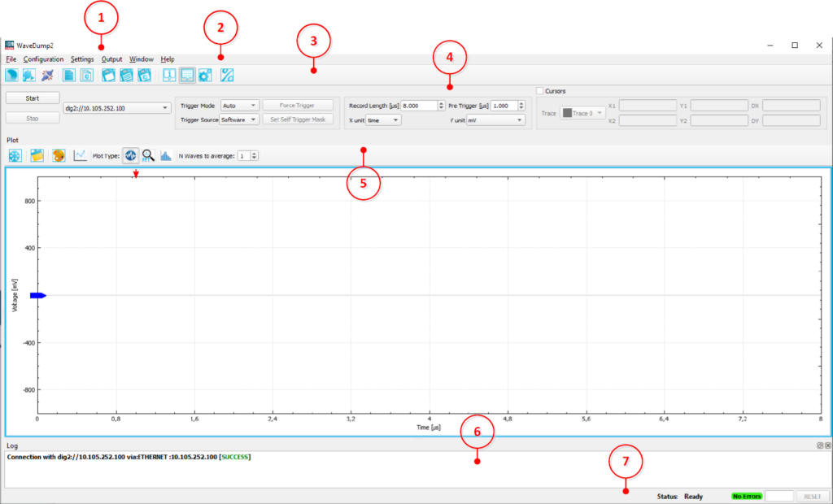Click the plain document toolbar icon
The width and height of the screenshot is (833, 504).
pos(68,76)
